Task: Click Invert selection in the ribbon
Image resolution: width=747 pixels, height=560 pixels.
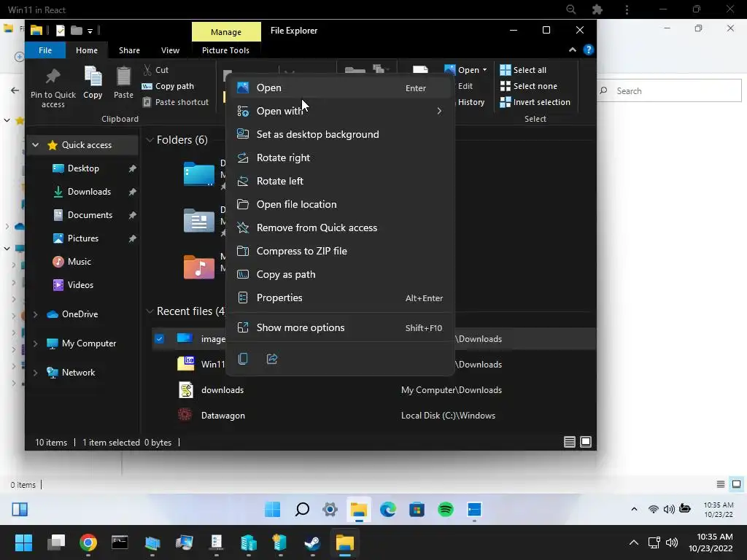Action: click(x=535, y=102)
